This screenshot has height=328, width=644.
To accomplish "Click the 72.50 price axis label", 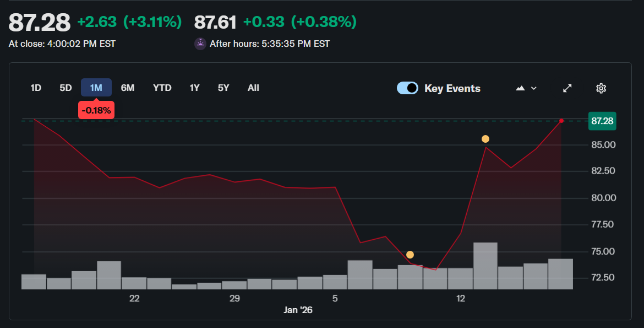I will pyautogui.click(x=603, y=277).
